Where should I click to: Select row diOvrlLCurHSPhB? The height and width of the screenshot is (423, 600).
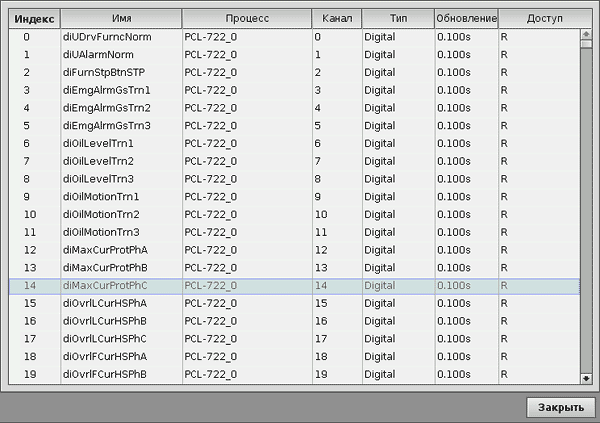pos(294,321)
